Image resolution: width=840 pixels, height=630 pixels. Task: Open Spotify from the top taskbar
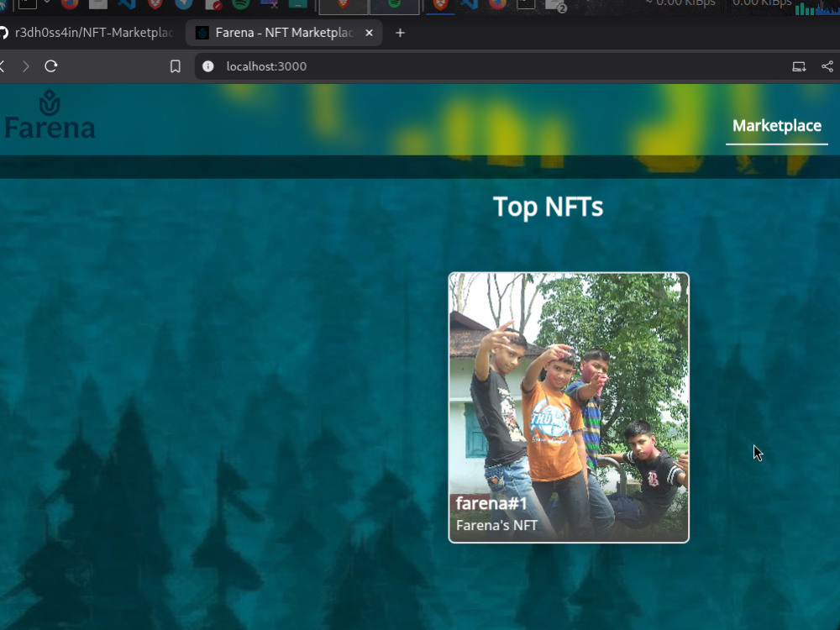click(241, 3)
